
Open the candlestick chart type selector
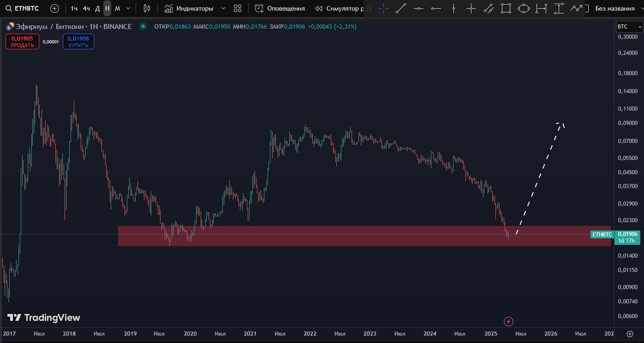[146, 8]
